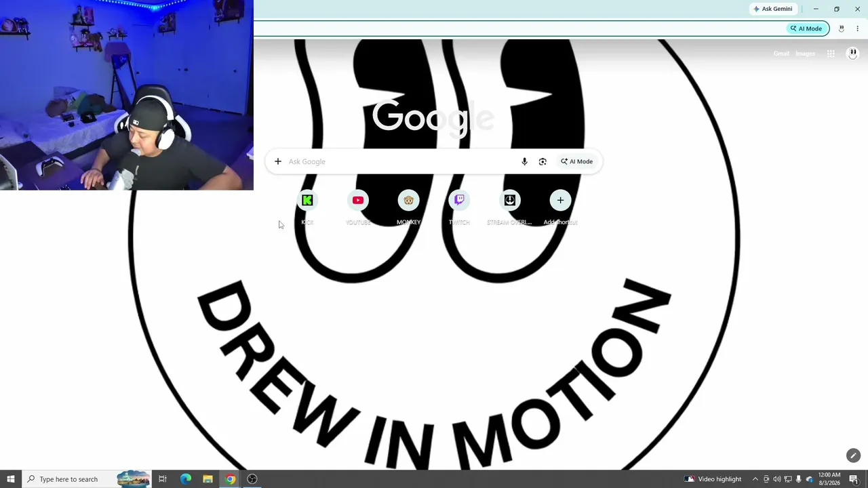Open the Google account smiley avatar
Screen dimensions: 868x488
852,54
